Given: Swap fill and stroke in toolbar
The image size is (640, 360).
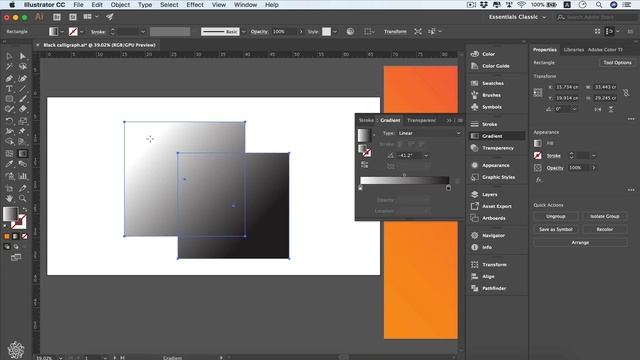Looking at the screenshot, I should click(24, 209).
